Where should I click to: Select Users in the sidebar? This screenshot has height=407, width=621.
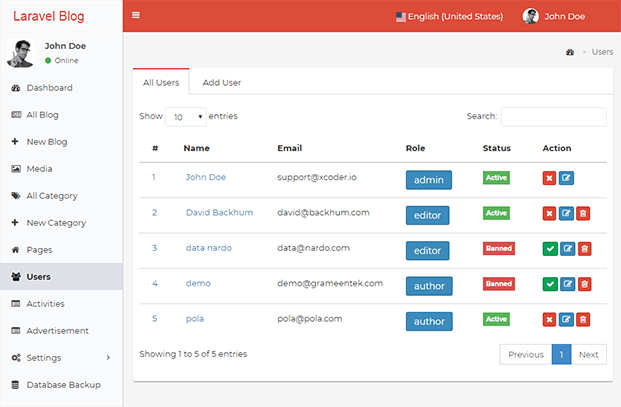coord(61,276)
